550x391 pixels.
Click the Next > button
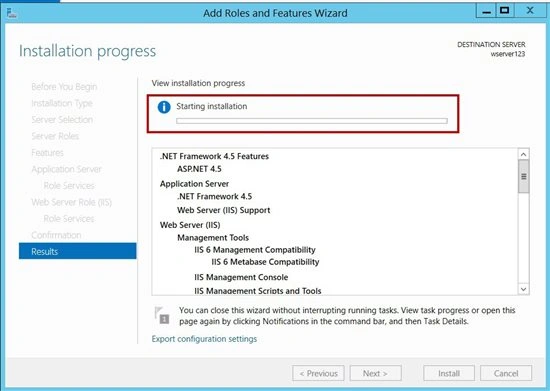(x=375, y=373)
